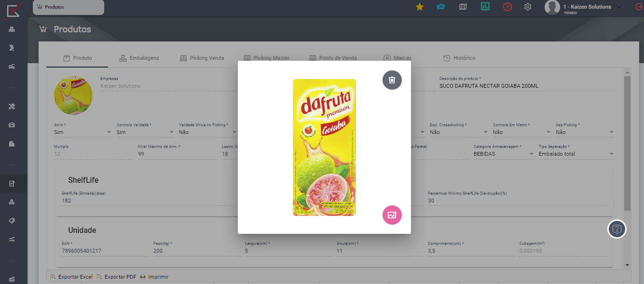This screenshot has height=284, width=644.
Task: Click the Multiplo field
Action: coord(93,154)
